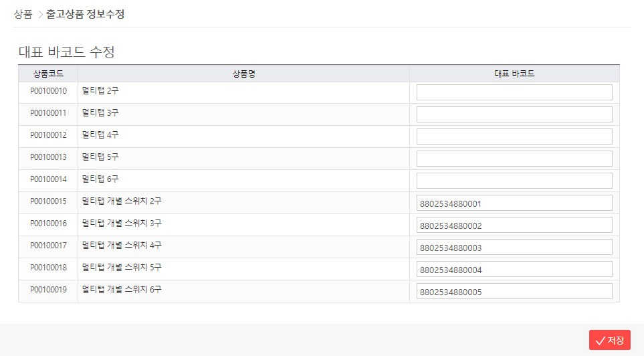This screenshot has width=644, height=356.
Task: Select barcode field containing 8802534880002
Action: (514, 225)
